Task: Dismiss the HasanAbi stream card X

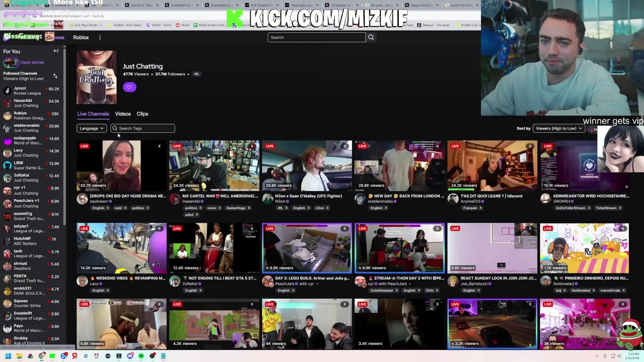Action: pyautogui.click(x=252, y=146)
